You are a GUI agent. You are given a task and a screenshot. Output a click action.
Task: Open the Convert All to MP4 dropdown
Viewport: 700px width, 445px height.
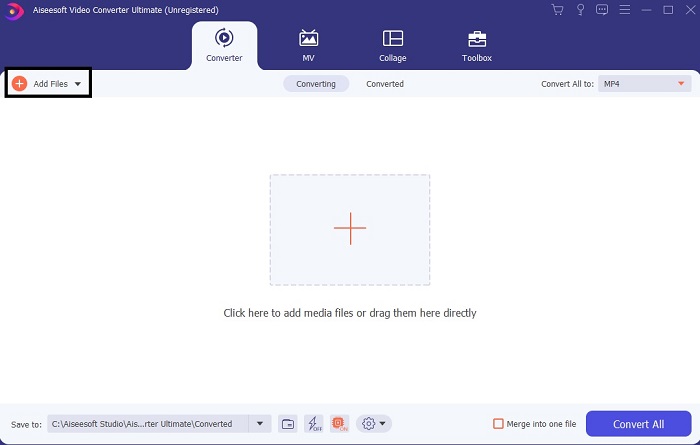pyautogui.click(x=646, y=84)
